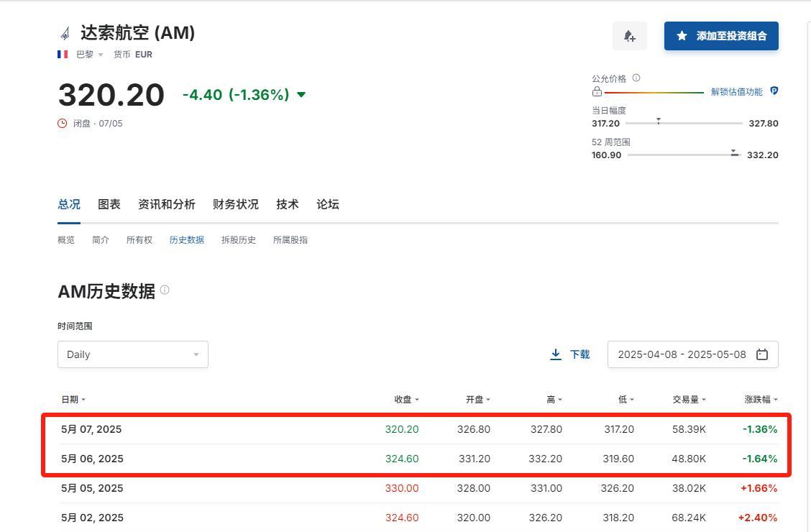Click the 添加至投资组合 button
The width and height of the screenshot is (811, 532).
[x=721, y=36]
